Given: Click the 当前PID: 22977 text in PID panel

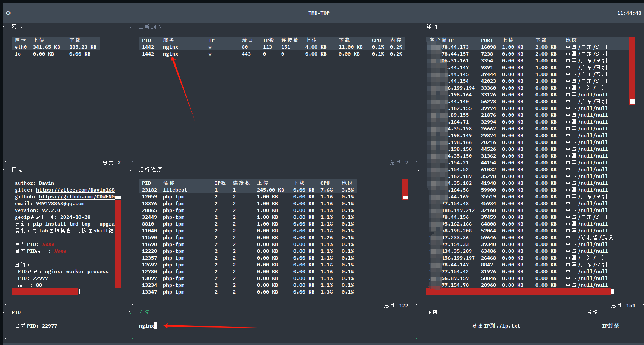Looking at the screenshot, I should click(x=36, y=326).
